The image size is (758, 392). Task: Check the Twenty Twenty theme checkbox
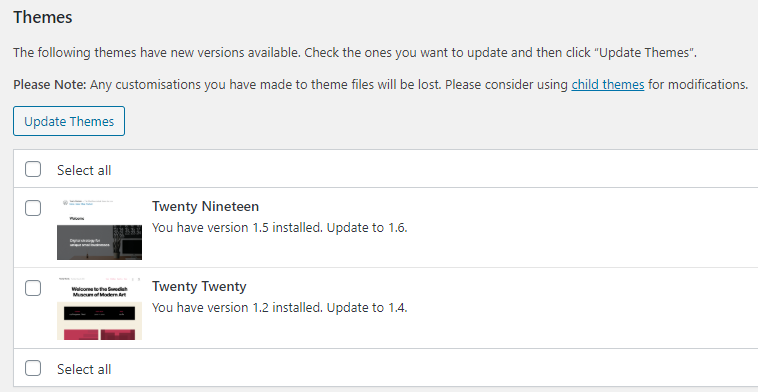coord(33,288)
